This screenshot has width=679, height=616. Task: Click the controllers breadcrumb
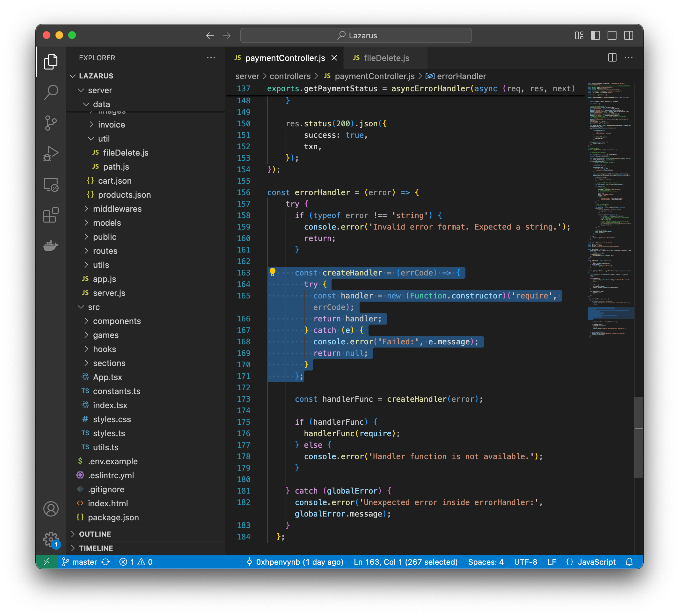[290, 76]
